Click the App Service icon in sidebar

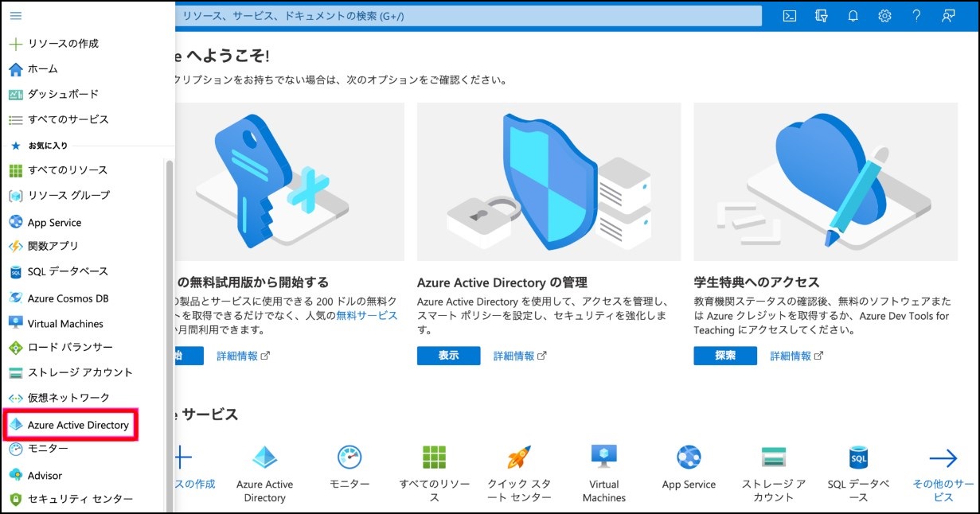coord(15,222)
